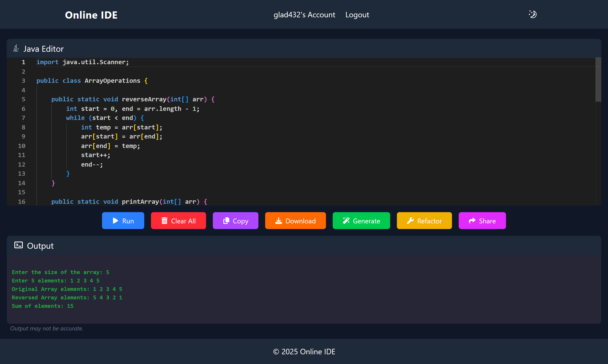Screen dimensions: 608x364
Task: Click the 'while (start < end)' line
Action: coord(105,118)
